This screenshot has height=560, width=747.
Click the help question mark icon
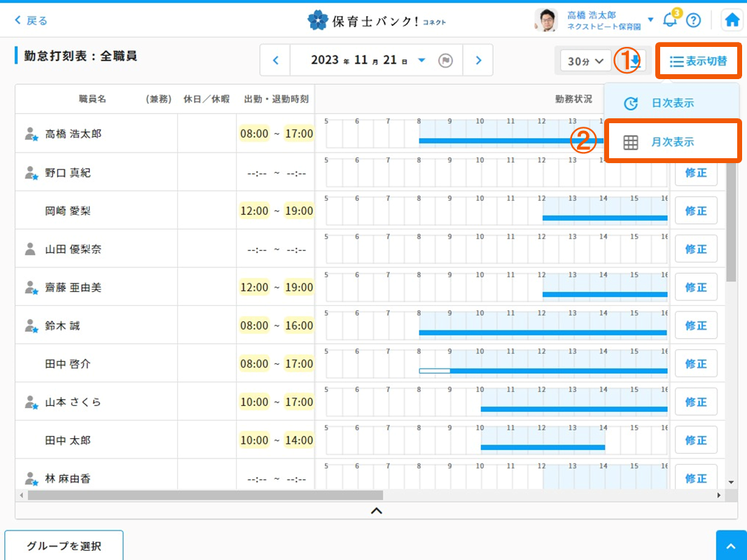click(693, 20)
